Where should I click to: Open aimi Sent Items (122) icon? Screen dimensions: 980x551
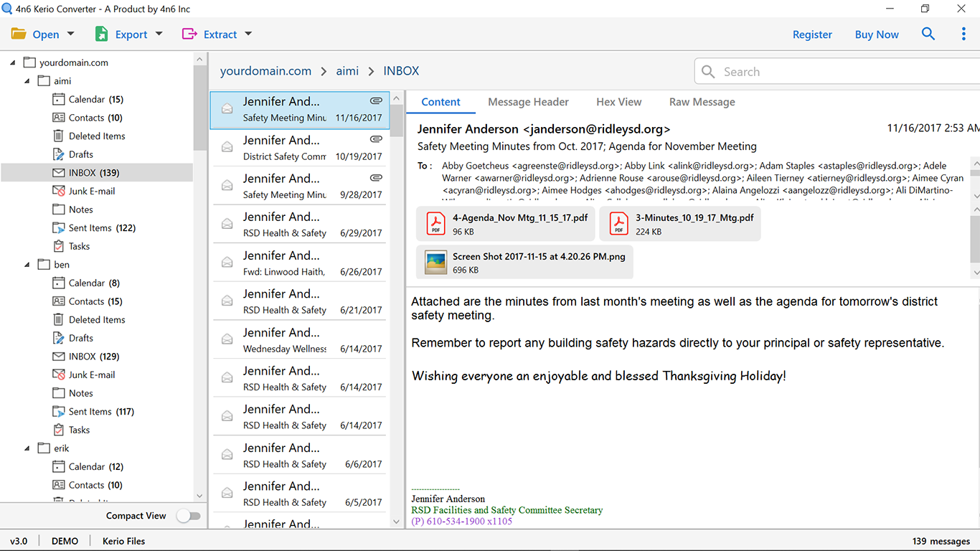pyautogui.click(x=59, y=227)
